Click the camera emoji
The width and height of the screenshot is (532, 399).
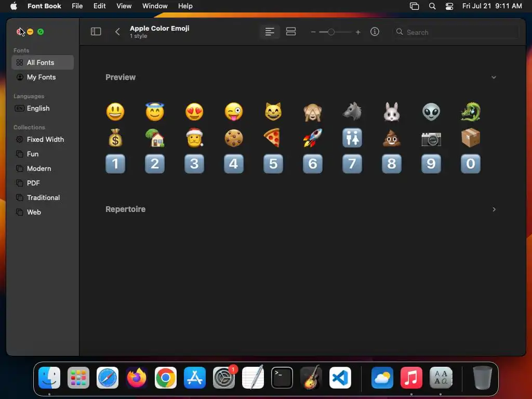[431, 138]
